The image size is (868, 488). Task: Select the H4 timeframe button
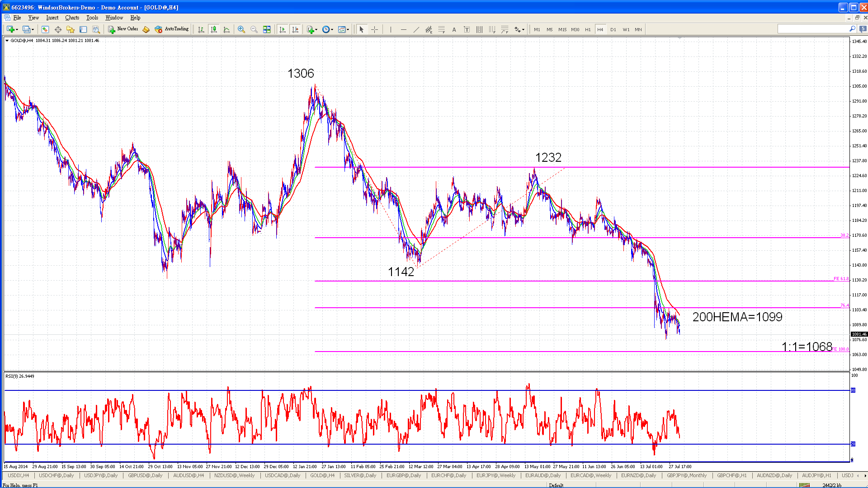600,29
